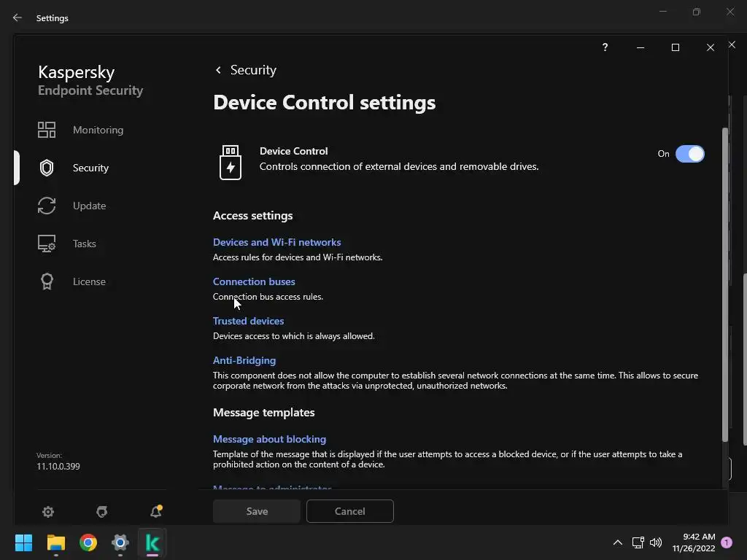747x560 pixels.
Task: Open the Monitoring section icon
Action: (x=47, y=130)
